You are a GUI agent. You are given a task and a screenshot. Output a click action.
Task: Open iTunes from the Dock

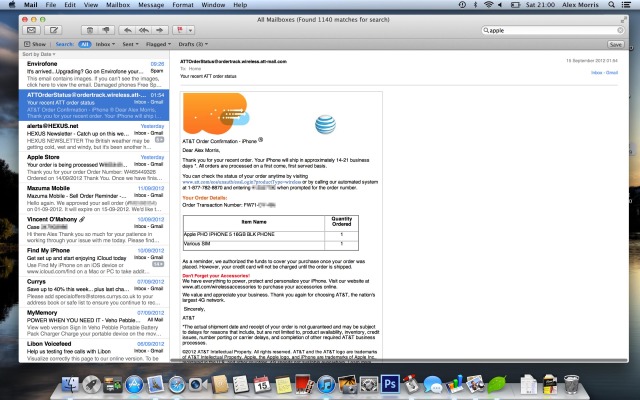click(x=326, y=384)
